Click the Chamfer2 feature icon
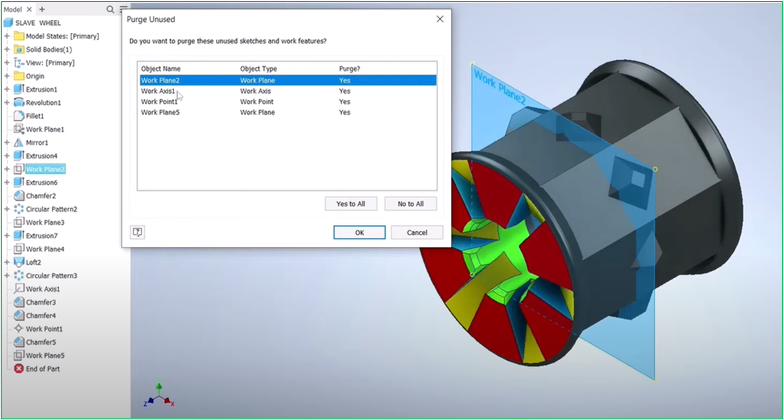Viewport: 784px width, 420px height. 19,196
